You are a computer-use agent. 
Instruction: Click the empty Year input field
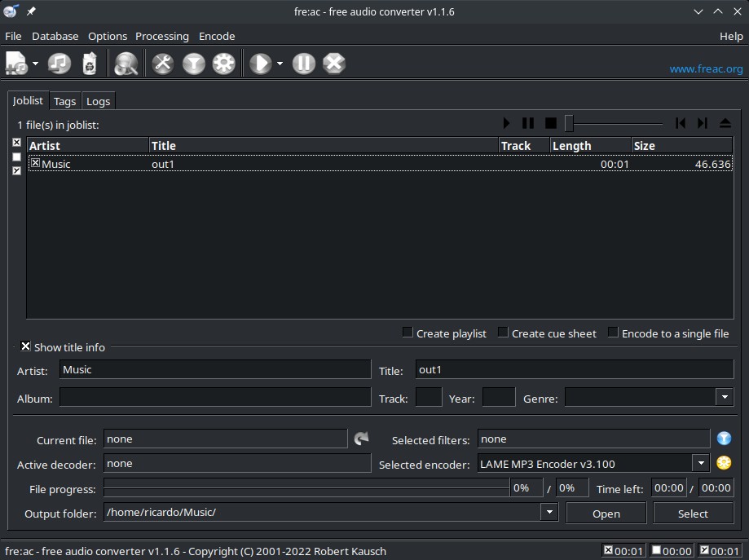tap(499, 397)
